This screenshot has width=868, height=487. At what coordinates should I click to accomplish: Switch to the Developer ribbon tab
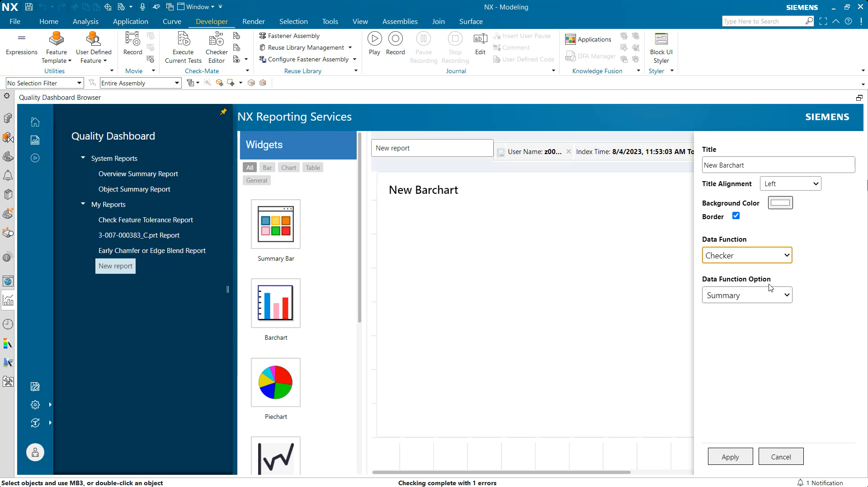[212, 21]
